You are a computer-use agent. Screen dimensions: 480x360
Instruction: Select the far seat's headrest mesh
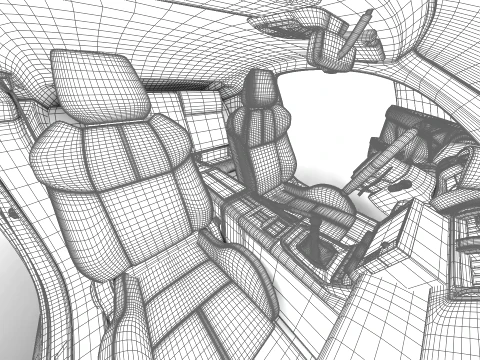tap(262, 88)
